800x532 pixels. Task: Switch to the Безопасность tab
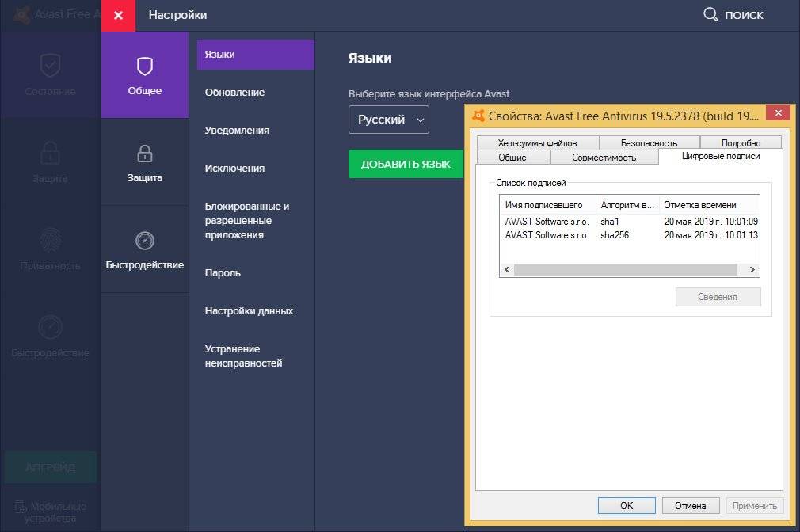point(649,142)
